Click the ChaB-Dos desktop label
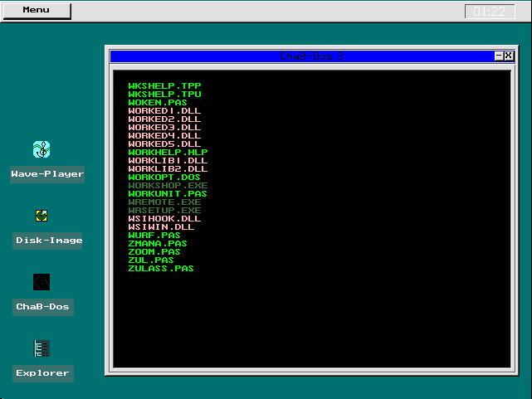532x399 pixels. (42, 307)
